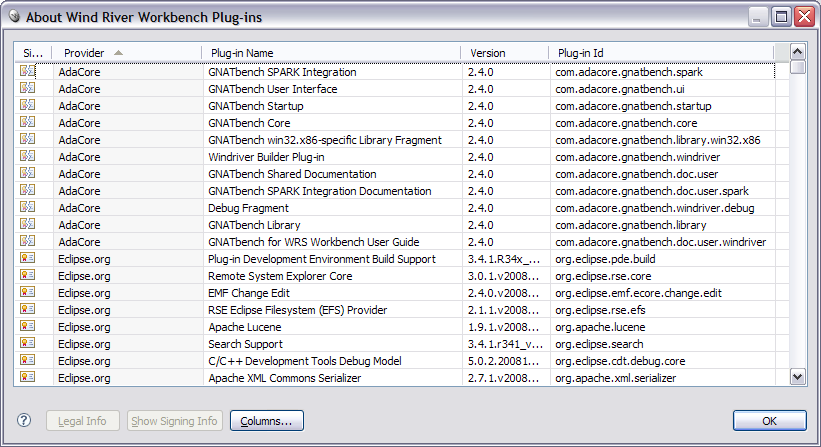The height and width of the screenshot is (447, 821).
Task: Click the scrollbar down arrow
Action: click(x=797, y=377)
